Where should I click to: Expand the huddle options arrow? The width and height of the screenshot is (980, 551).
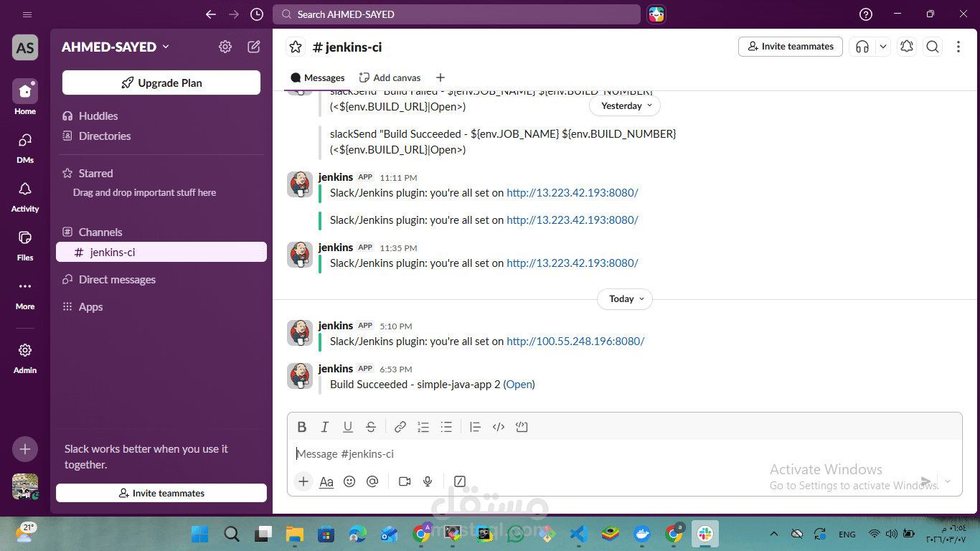coord(883,47)
